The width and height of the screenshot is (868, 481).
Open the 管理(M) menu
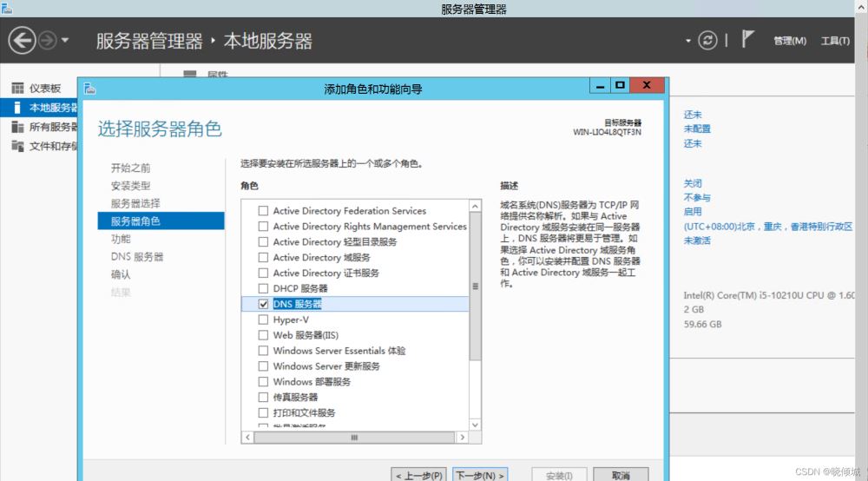[790, 41]
